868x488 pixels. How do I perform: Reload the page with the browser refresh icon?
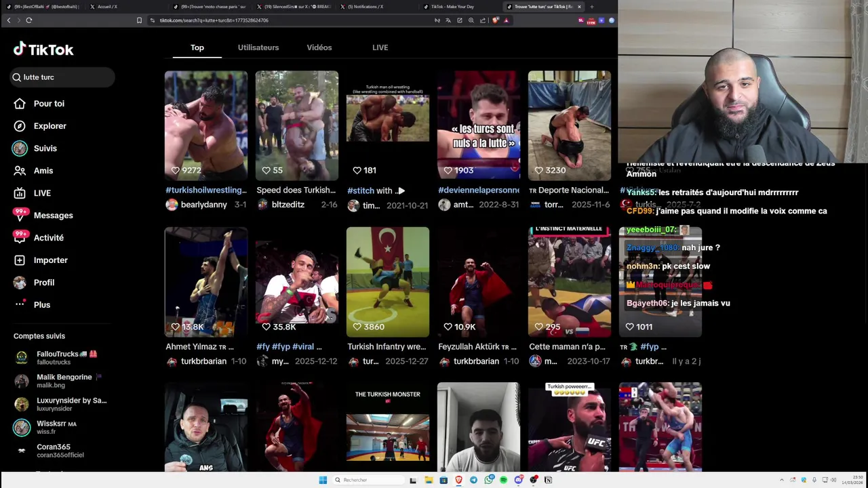point(29,20)
